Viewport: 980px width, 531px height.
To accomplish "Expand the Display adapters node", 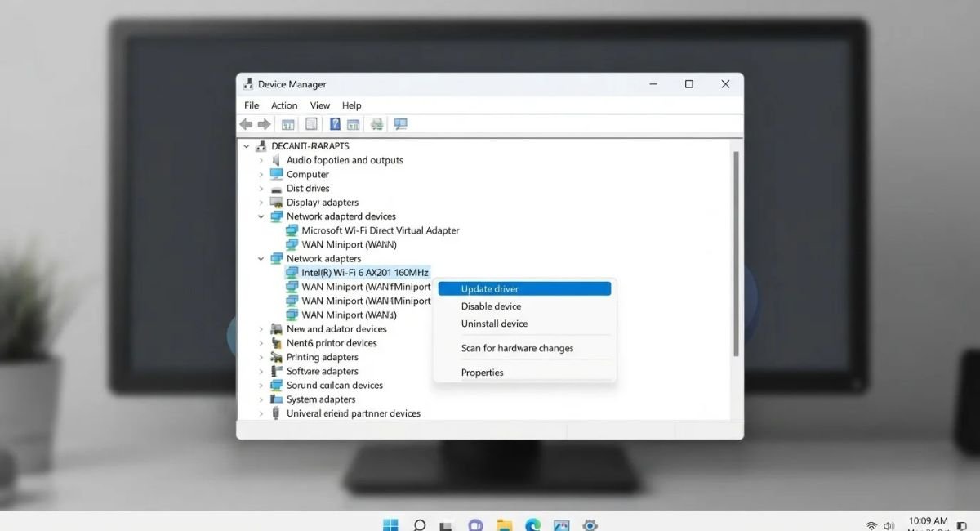I will tap(261, 203).
